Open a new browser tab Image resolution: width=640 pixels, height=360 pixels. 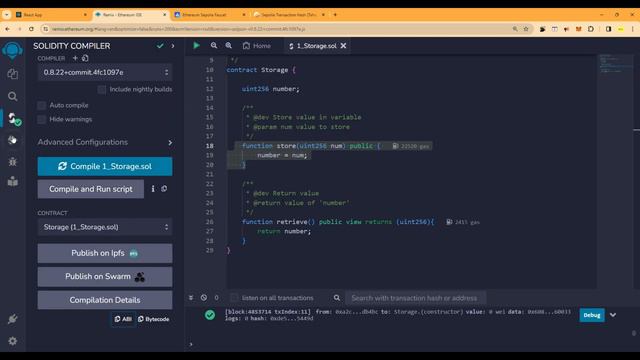tap(335, 15)
